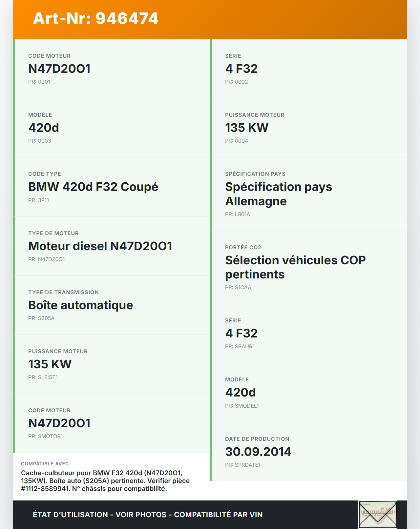
Task: Select the BMW 420d F32 Coupé entry
Action: (x=93, y=187)
